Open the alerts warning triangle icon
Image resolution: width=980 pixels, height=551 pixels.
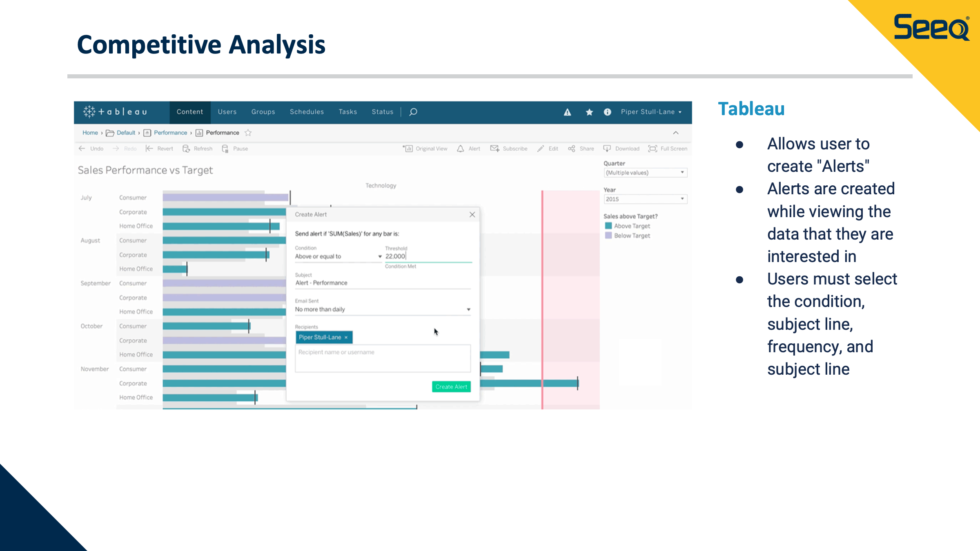tap(567, 112)
